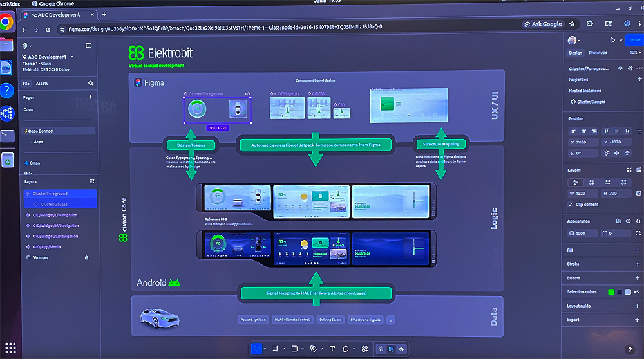Pick the Pen tool
This screenshot has height=359, width=644.
[313, 349]
